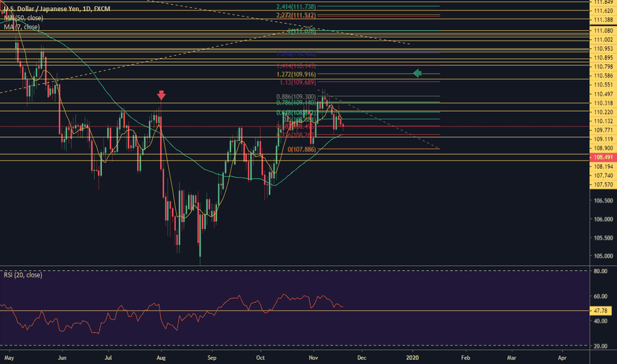Click the yellow 47.78 RSI value label
The height and width of the screenshot is (364, 617).
601,310
